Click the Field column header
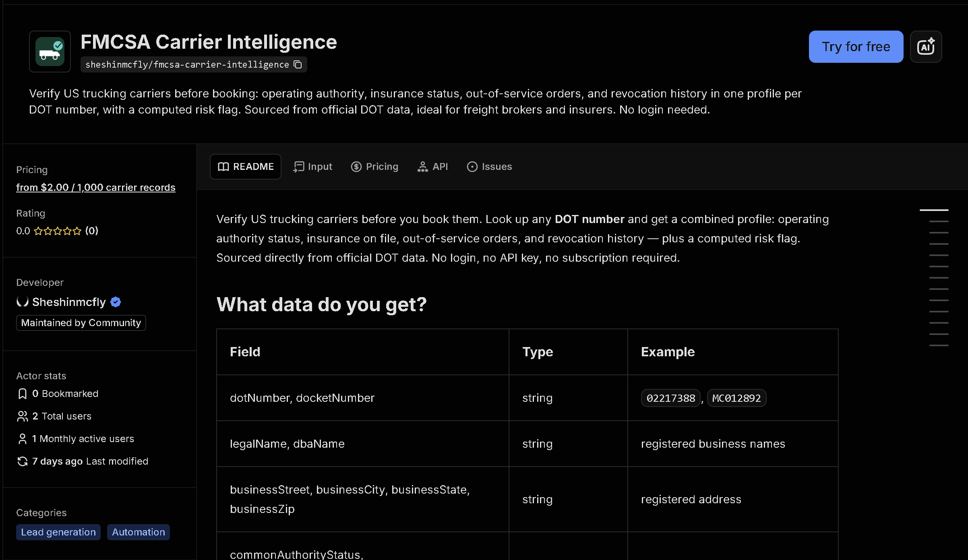 (x=363, y=352)
